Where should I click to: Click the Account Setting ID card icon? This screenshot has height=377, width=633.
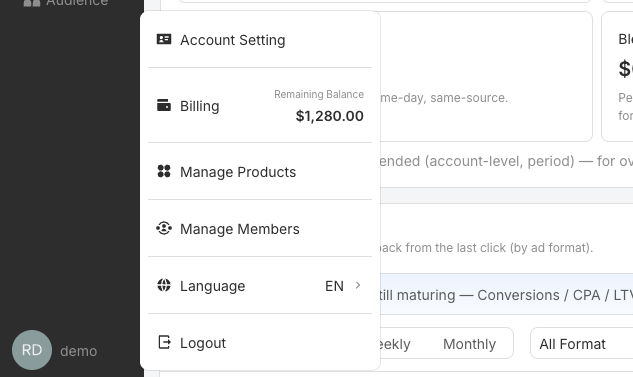(x=164, y=39)
